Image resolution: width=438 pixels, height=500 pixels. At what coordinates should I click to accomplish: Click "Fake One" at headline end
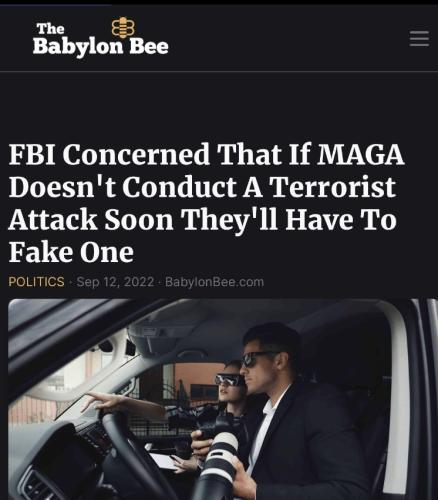tap(71, 252)
